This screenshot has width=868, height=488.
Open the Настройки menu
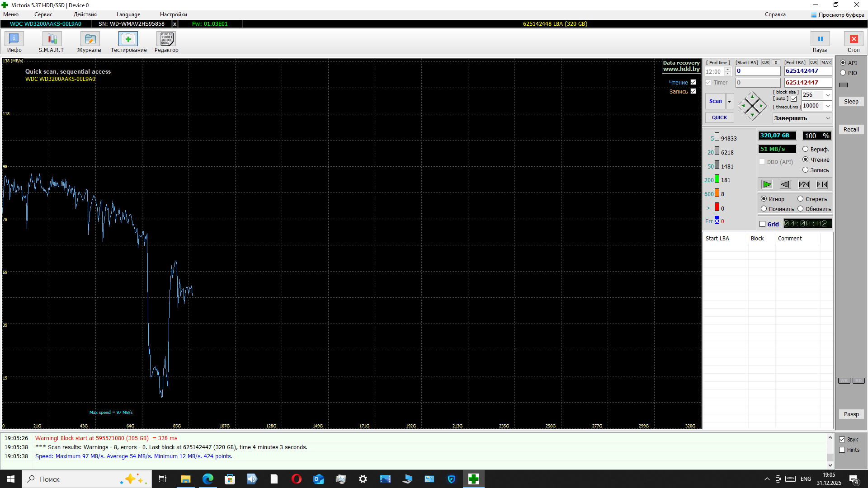pyautogui.click(x=173, y=14)
